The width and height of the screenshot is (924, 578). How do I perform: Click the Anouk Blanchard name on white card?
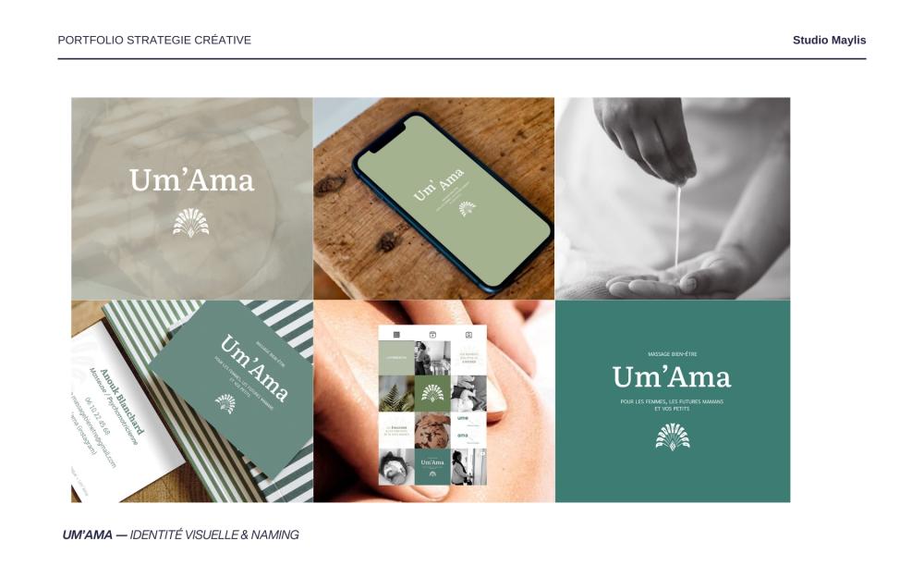pyautogui.click(x=121, y=401)
